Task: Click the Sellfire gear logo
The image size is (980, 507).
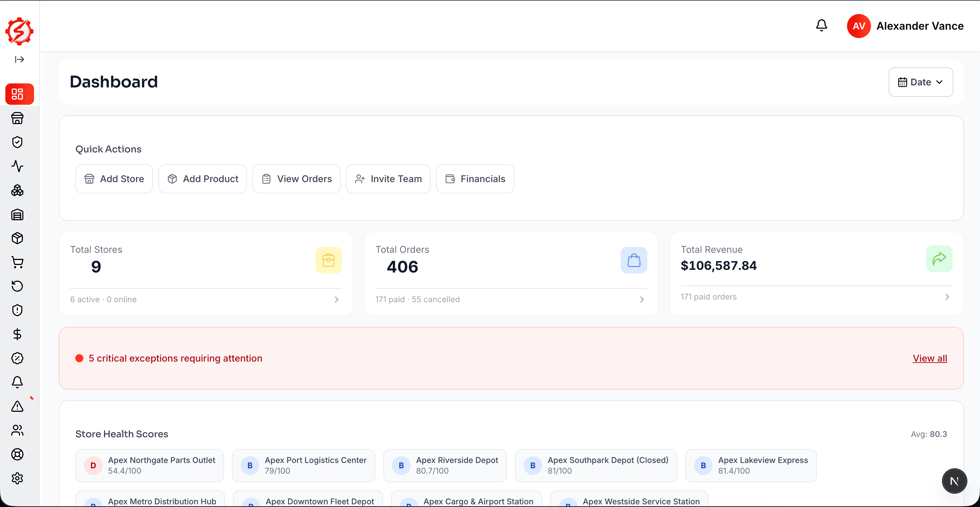Action: coord(19,31)
